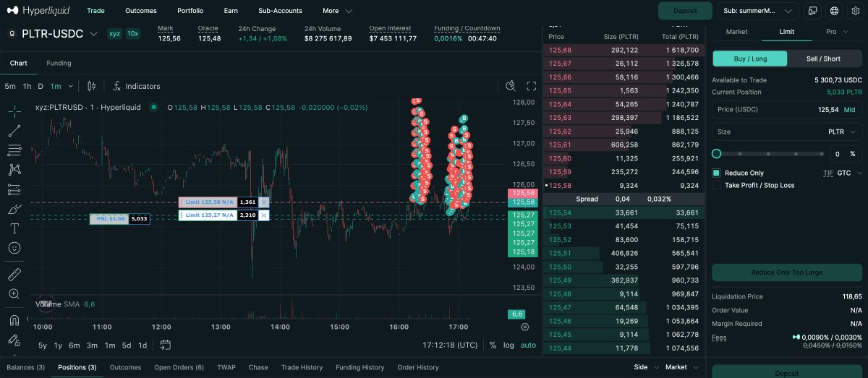This screenshot has height=378, width=868.
Task: Click Mid to set mid price
Action: 849,110
